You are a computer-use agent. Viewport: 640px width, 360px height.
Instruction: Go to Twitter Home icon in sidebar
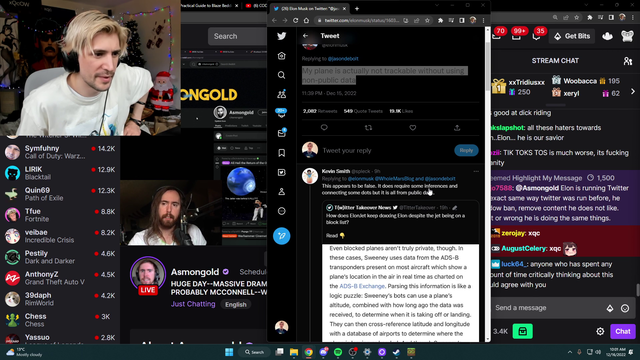click(281, 56)
